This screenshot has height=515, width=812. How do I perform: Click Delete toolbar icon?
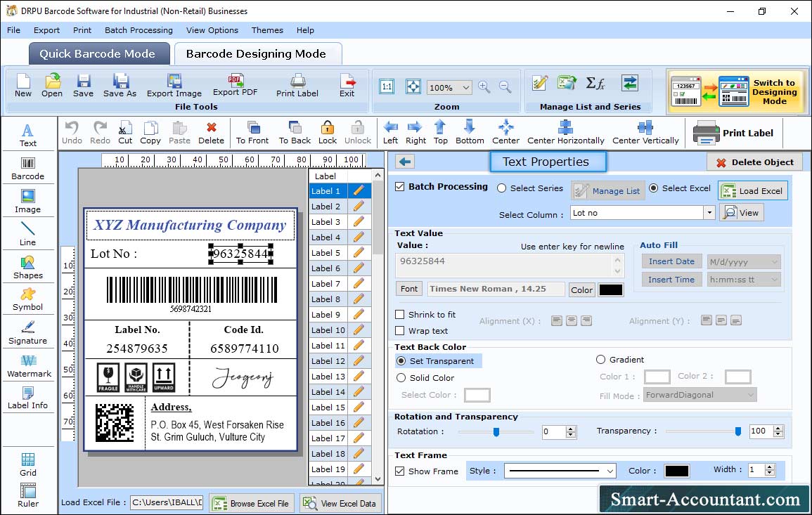(212, 133)
